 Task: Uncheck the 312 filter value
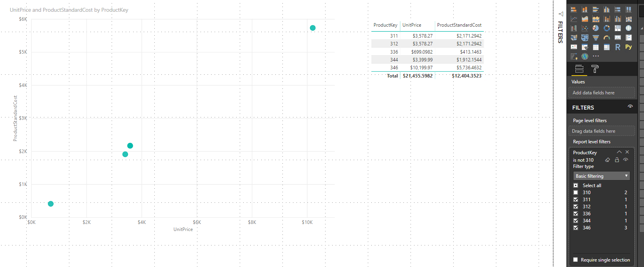tap(575, 207)
